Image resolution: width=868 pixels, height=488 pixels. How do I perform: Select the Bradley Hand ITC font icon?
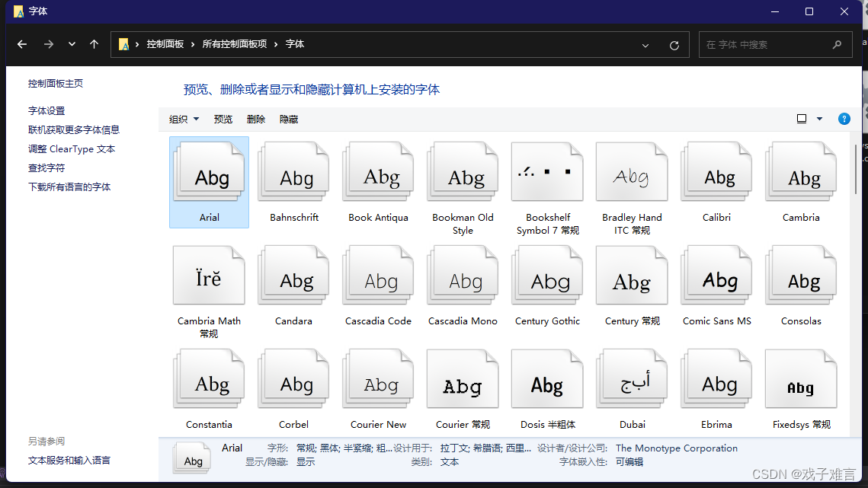(x=633, y=172)
